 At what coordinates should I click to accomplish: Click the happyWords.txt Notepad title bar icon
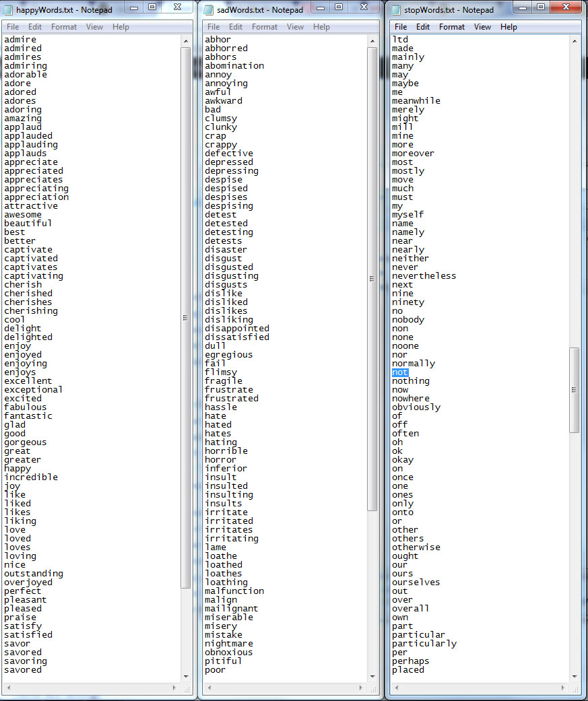tap(8, 9)
